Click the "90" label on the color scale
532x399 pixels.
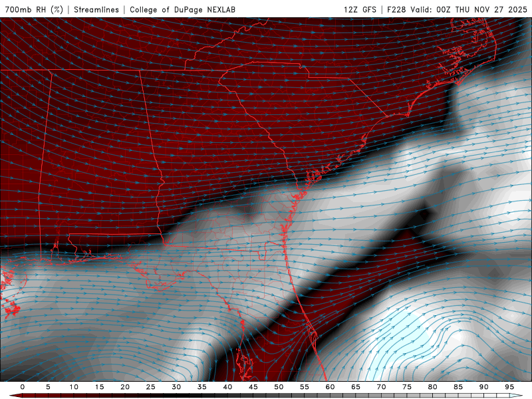tap(484, 387)
